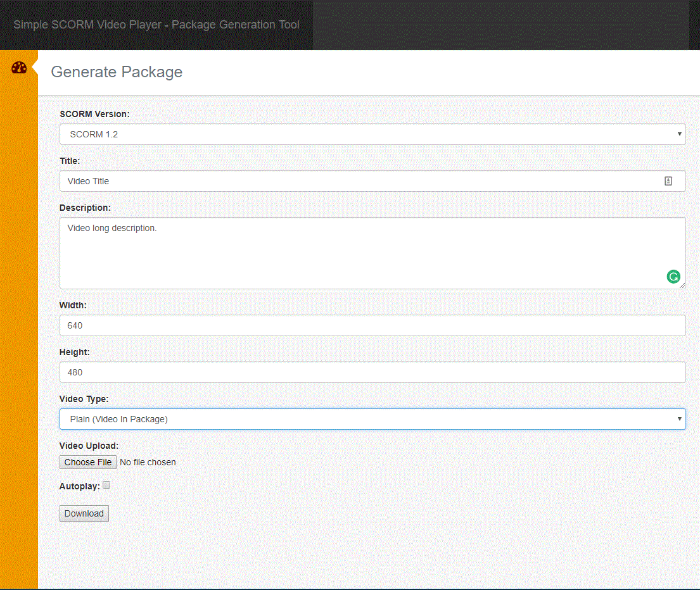Open the dashboard icon in orange sidebar
This screenshot has width=700, height=590.
click(19, 68)
